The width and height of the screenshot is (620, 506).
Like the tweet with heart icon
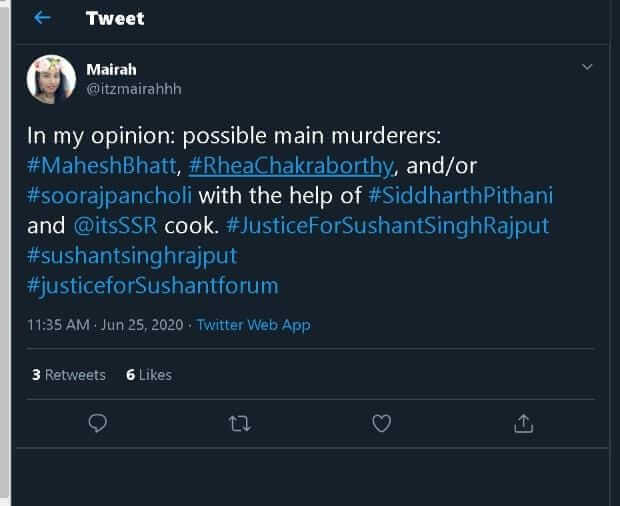tap(381, 424)
